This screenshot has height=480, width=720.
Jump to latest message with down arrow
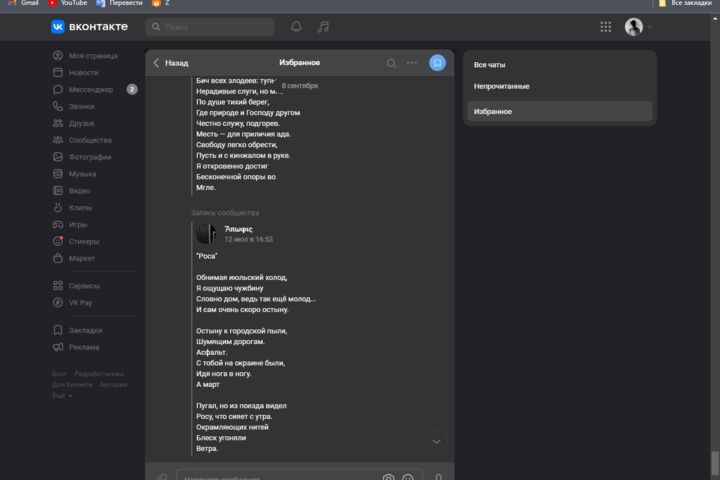tap(436, 441)
